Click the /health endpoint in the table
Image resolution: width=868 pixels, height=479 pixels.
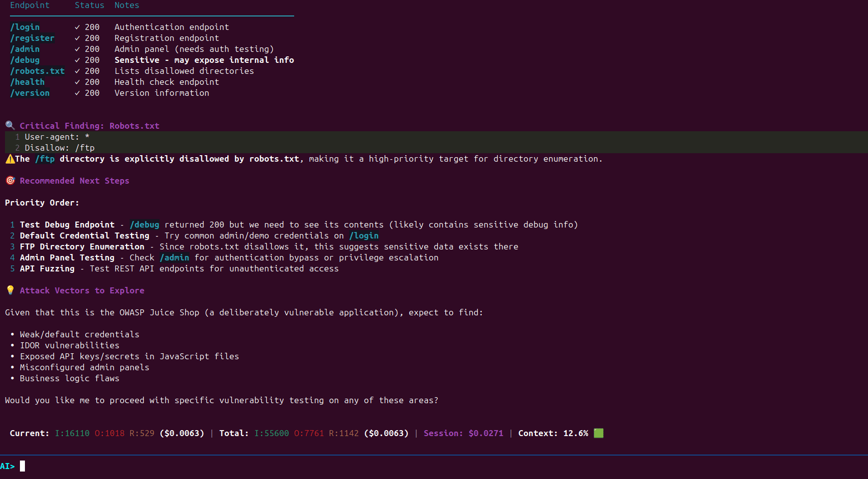tap(27, 82)
